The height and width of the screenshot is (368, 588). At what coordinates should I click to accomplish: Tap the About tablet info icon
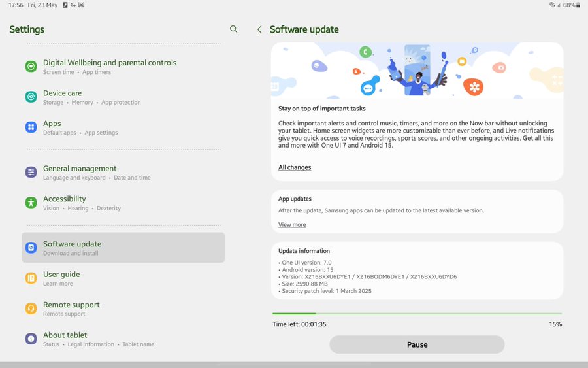(31, 339)
